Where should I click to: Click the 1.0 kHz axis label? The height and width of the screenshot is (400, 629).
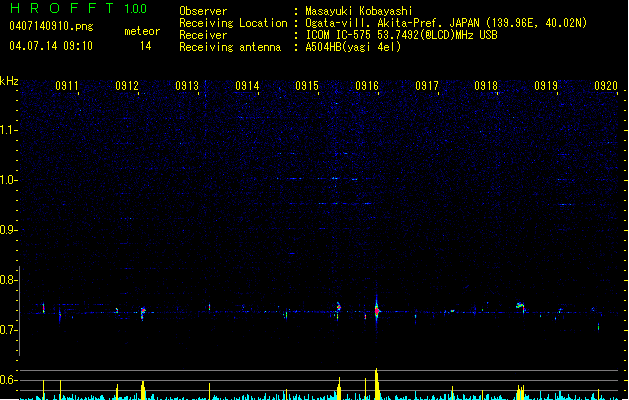point(8,180)
